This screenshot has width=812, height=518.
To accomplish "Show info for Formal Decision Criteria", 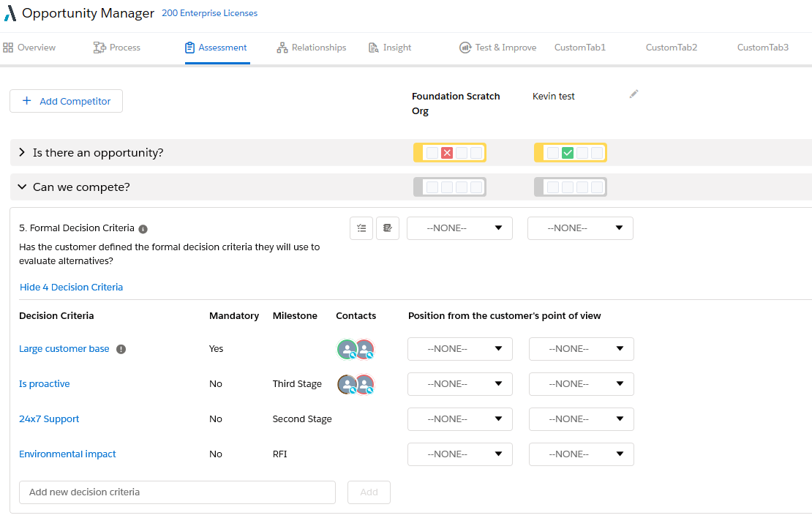I will coord(143,229).
